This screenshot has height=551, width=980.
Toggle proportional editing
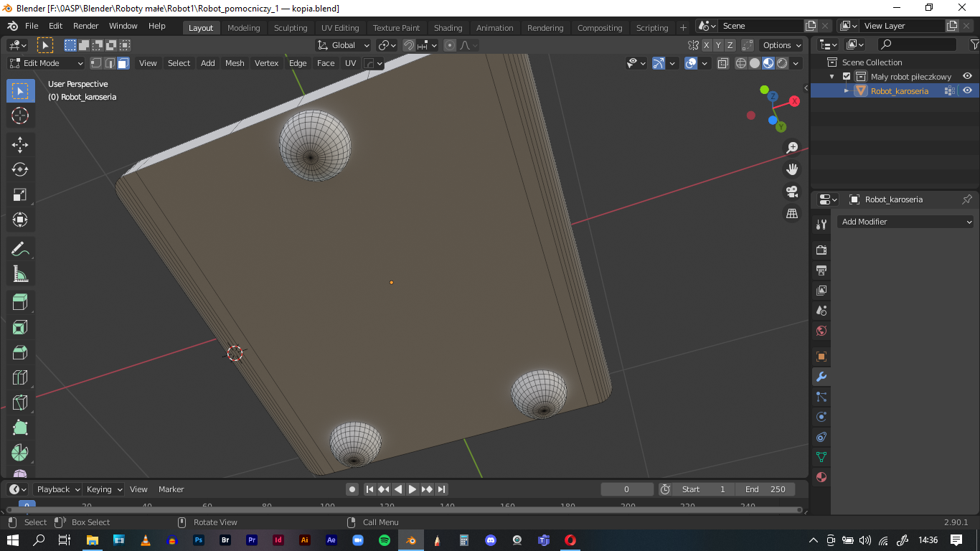pos(450,45)
